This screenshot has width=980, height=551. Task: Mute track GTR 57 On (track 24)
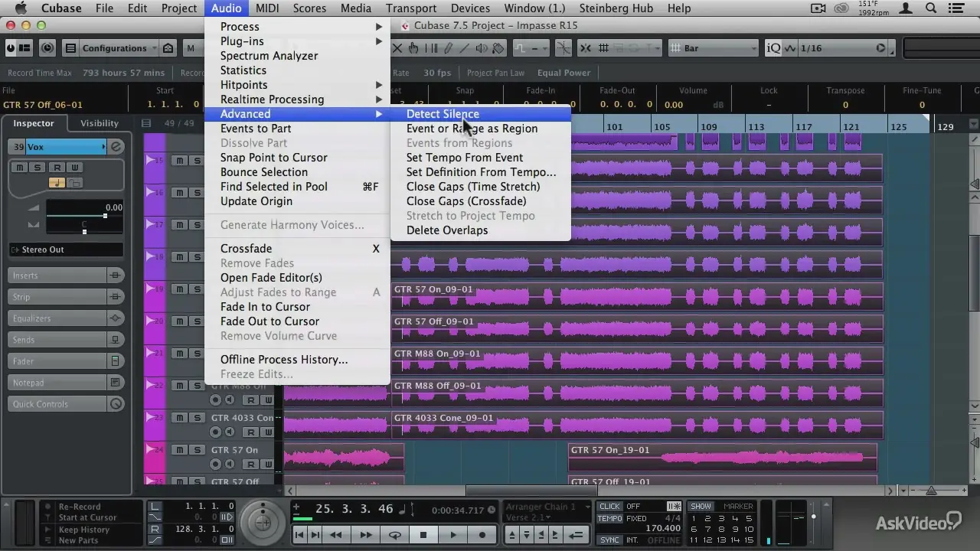pos(180,450)
